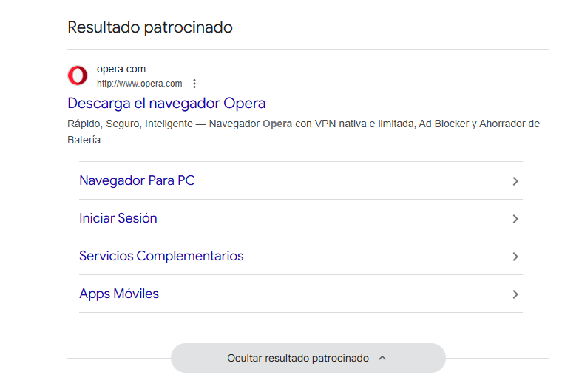Click the chevron on Navegador Para PC row
This screenshot has width=579, height=392.
[515, 181]
